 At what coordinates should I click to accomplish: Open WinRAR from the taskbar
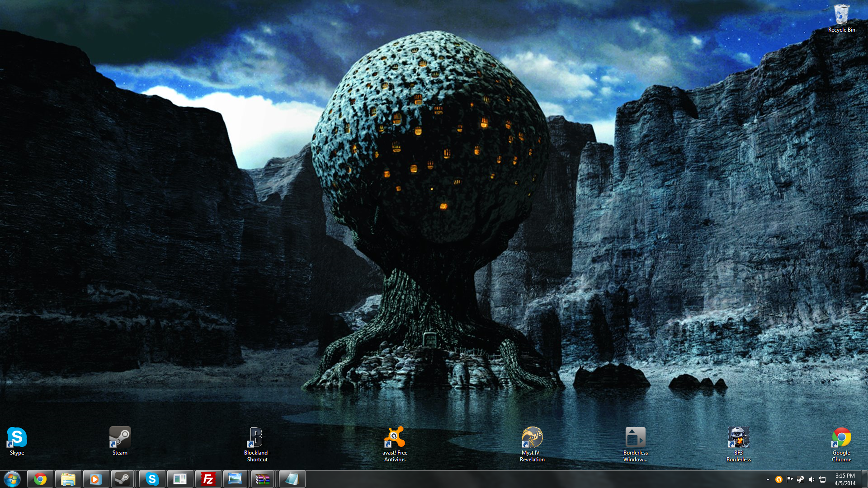coord(263,479)
